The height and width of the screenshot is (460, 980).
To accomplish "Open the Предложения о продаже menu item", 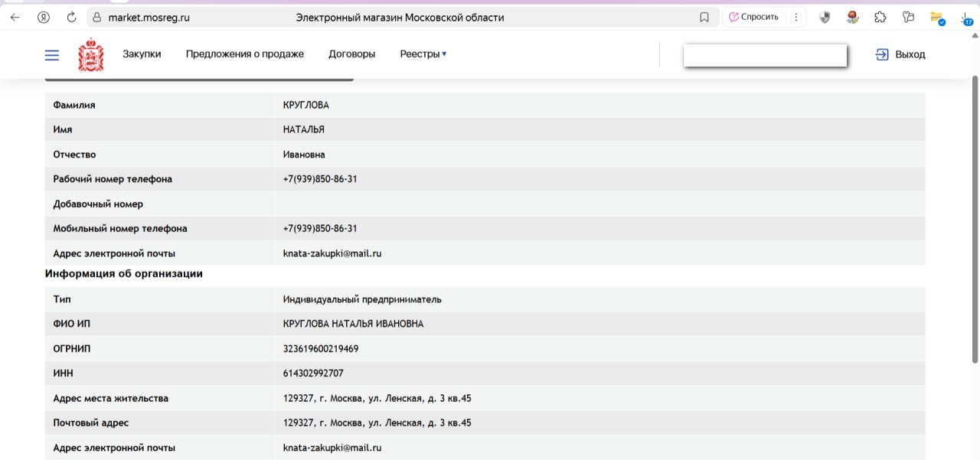I will (245, 54).
